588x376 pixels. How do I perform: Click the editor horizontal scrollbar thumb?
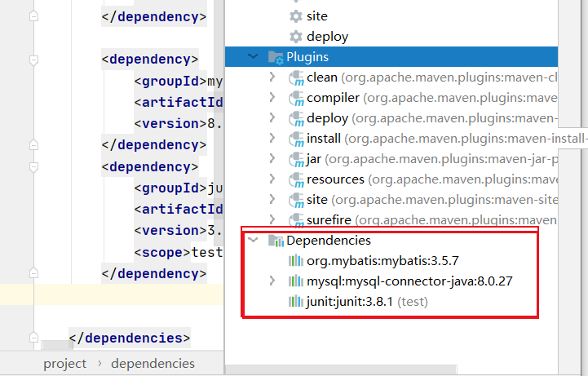click(57, 345)
